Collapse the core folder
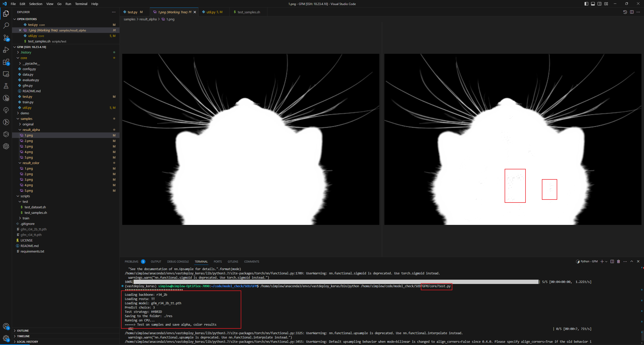 point(24,58)
